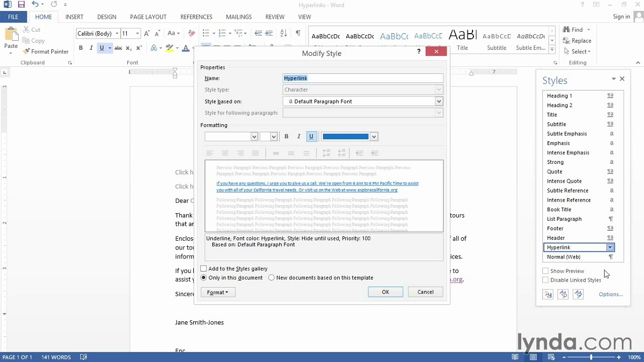Click the Decrease Indent ribbon icon
This screenshot has width=644, height=362.
click(258, 33)
